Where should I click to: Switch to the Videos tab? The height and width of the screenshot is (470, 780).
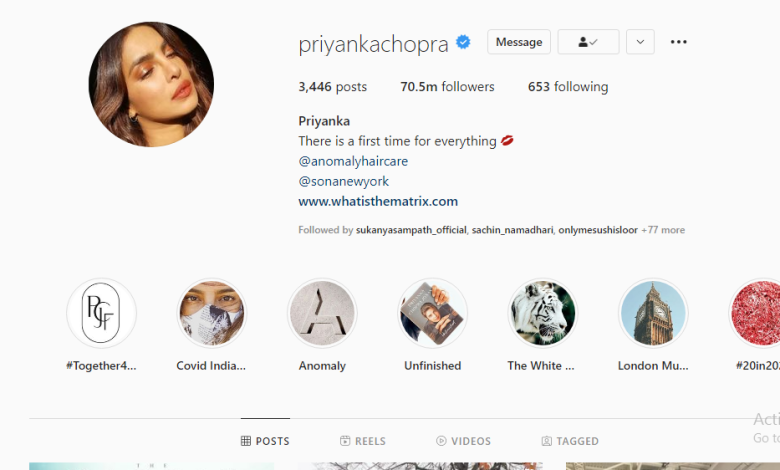pyautogui.click(x=463, y=441)
